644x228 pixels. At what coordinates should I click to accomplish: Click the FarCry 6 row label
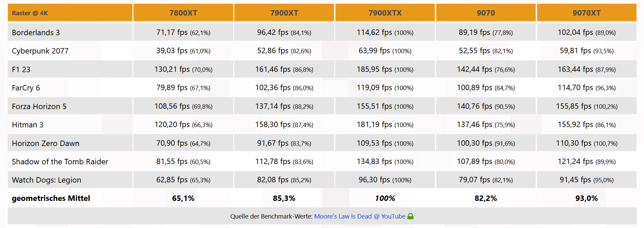pyautogui.click(x=26, y=88)
